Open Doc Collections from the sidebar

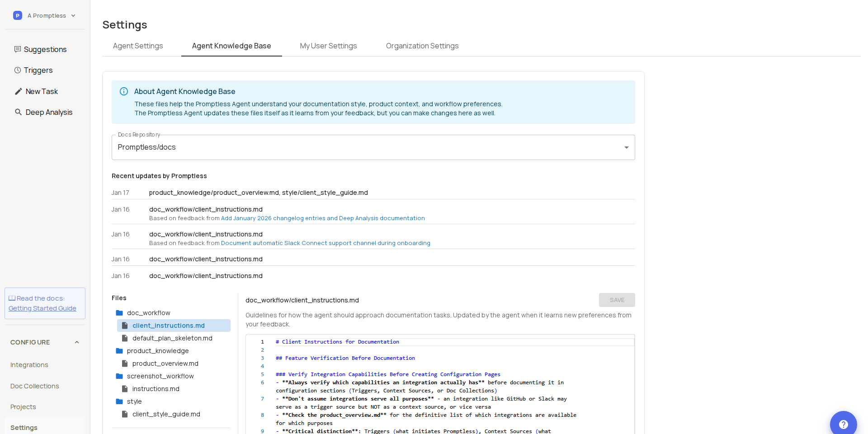(x=34, y=386)
